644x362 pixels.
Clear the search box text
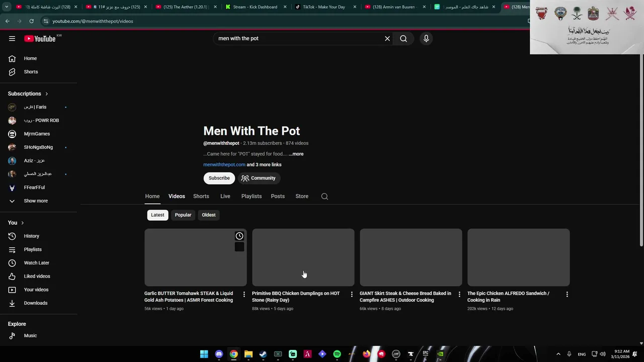(x=387, y=38)
